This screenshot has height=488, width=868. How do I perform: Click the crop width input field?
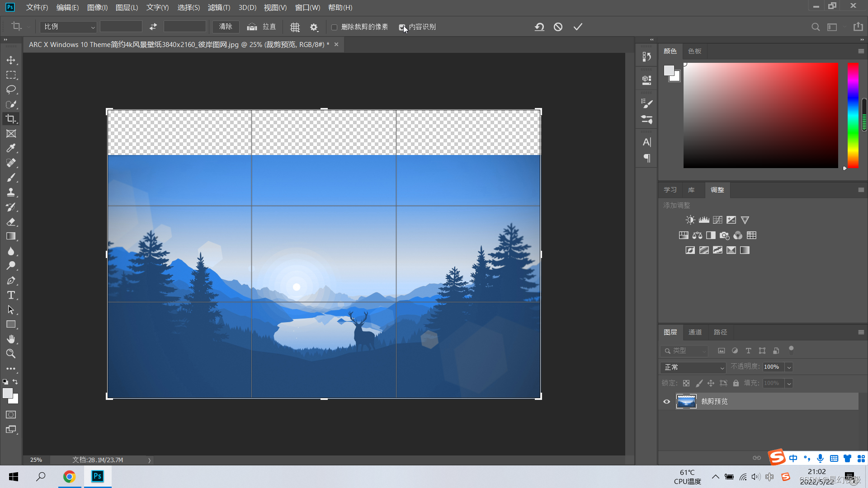pyautogui.click(x=121, y=27)
